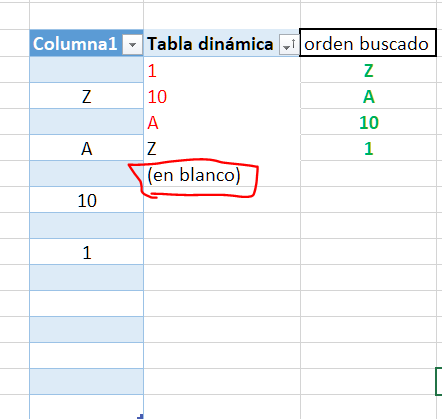Open the Columna1 filter dropdown
442x419 pixels.
pyautogui.click(x=132, y=44)
